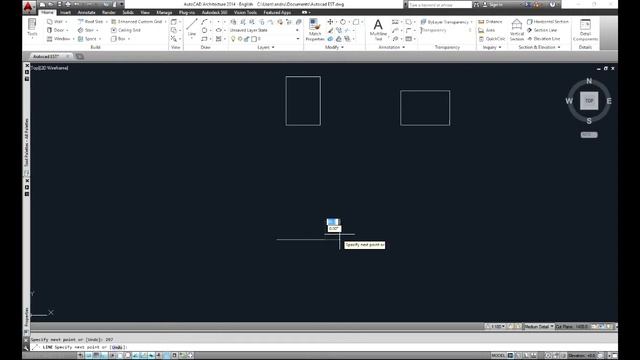Click the Multiline Text tool
640x360 pixels.
(378, 29)
